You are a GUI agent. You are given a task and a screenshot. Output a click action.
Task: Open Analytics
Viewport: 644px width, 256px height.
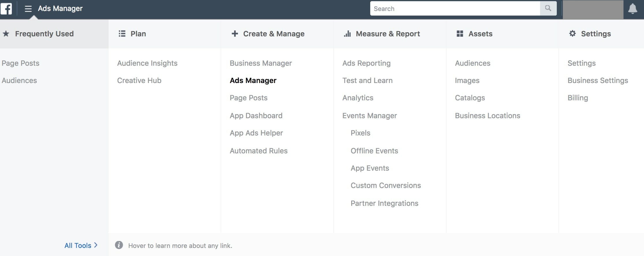(358, 98)
